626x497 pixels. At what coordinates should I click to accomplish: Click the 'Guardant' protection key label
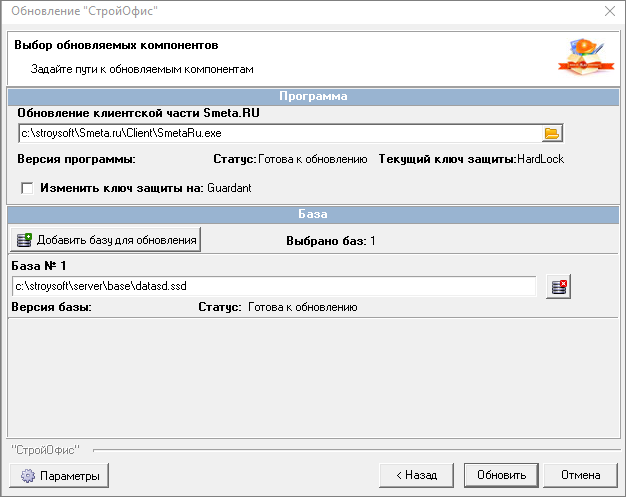point(229,187)
